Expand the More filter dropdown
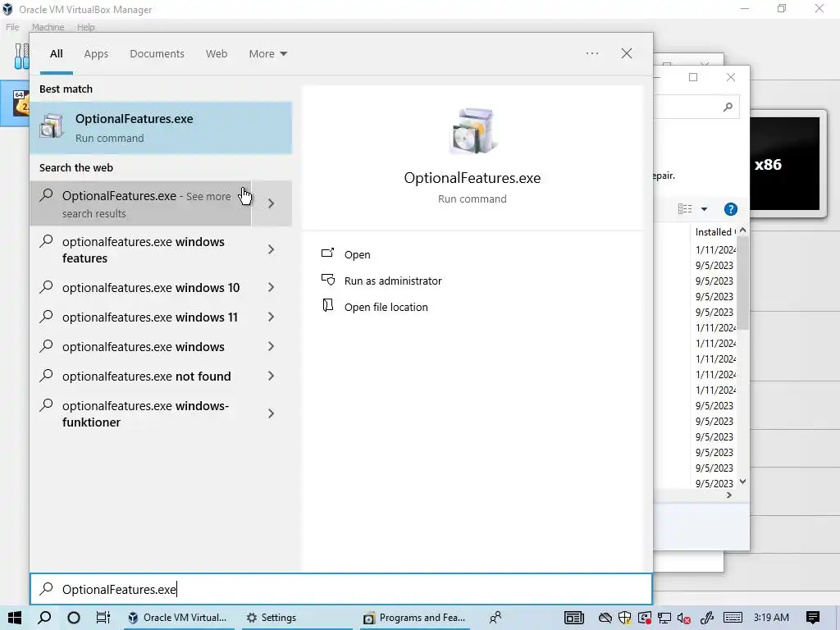This screenshot has width=840, height=630. 268,53
